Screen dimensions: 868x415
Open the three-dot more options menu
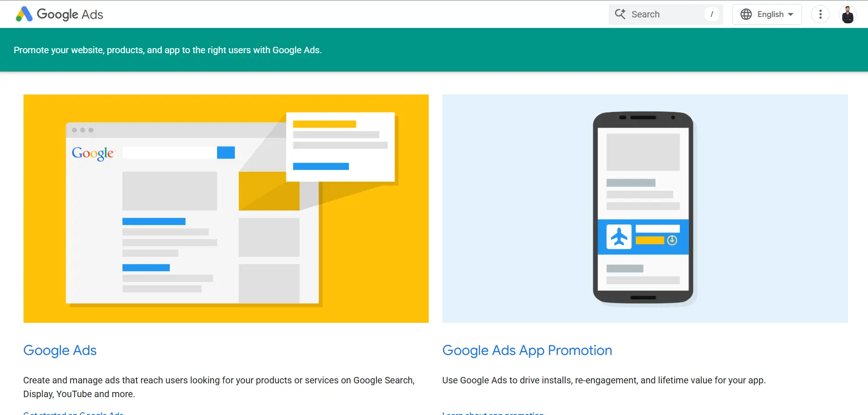coord(820,14)
